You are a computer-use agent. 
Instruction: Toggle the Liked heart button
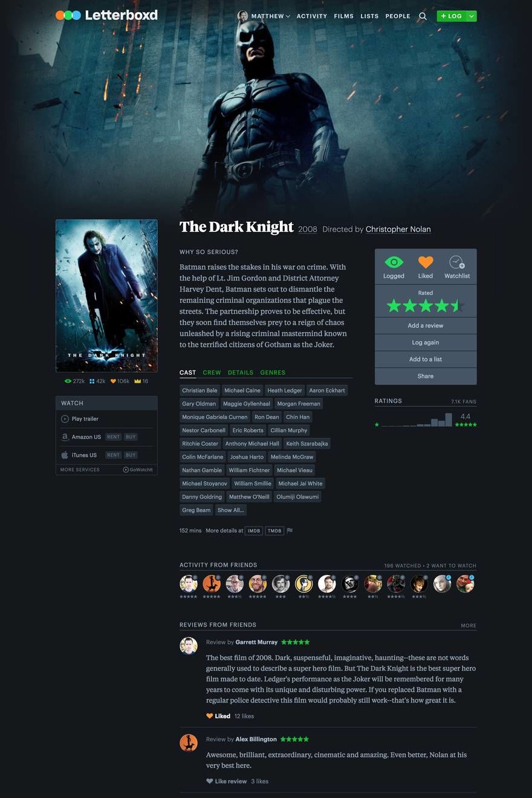pos(426,267)
